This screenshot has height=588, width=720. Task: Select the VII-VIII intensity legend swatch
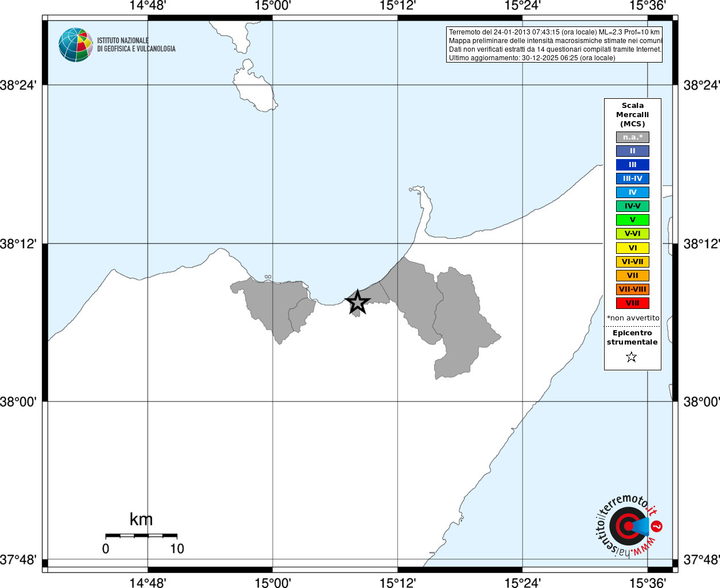[x=633, y=289]
